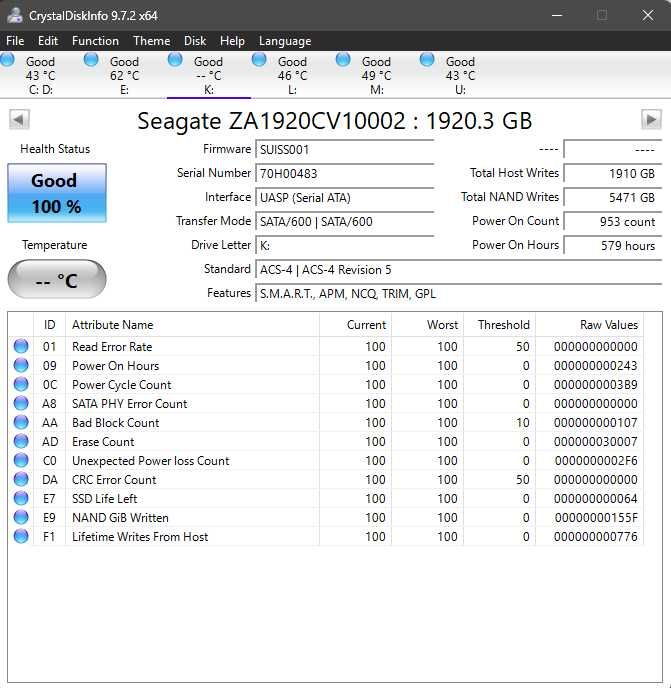671x688 pixels.
Task: Click the previous disk left arrow
Action: click(19, 120)
